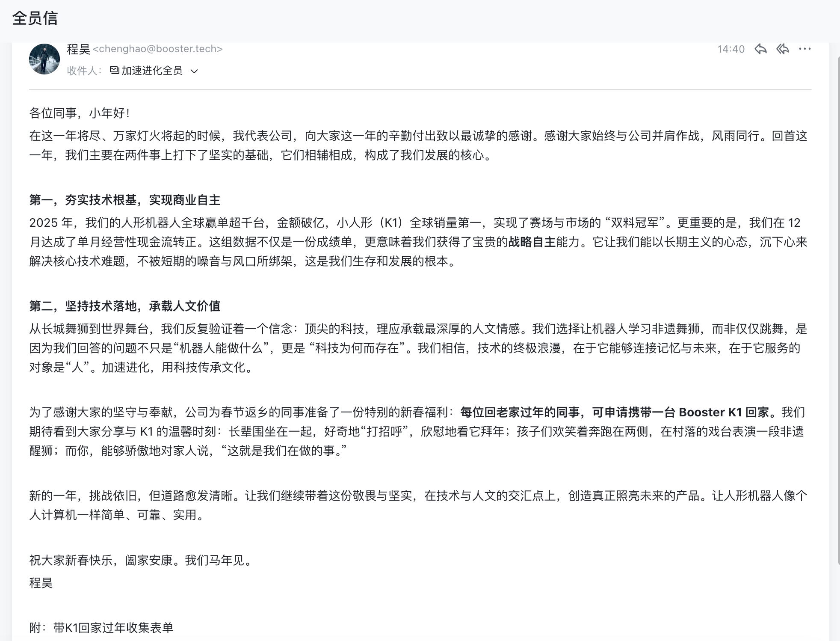Image resolution: width=840 pixels, height=641 pixels.
Task: Open the 带K1回家过年收集表单 attachment link
Action: (x=113, y=628)
